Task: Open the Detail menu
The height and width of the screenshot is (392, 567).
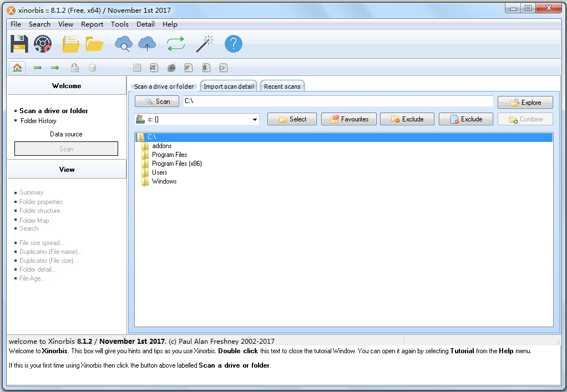Action: tap(145, 24)
